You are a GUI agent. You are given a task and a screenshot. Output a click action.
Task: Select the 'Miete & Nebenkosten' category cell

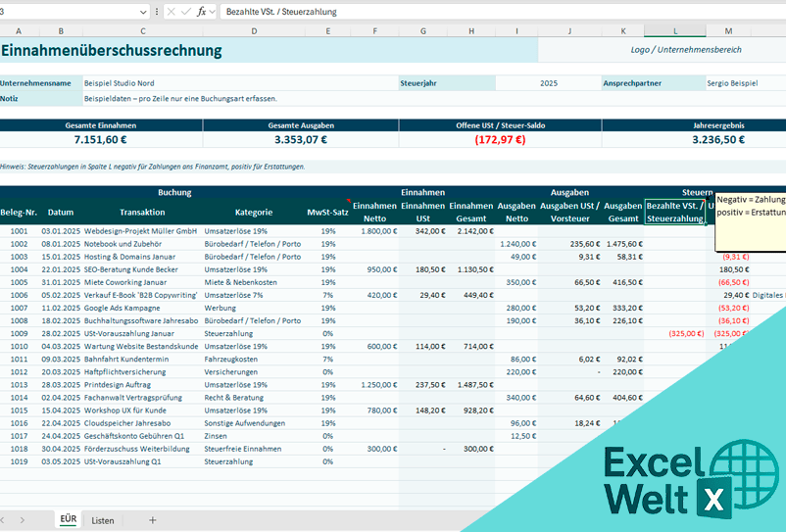click(x=254, y=282)
